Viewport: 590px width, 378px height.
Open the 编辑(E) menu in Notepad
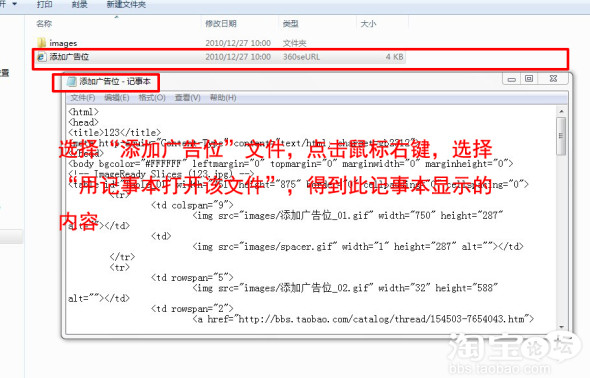[117, 98]
